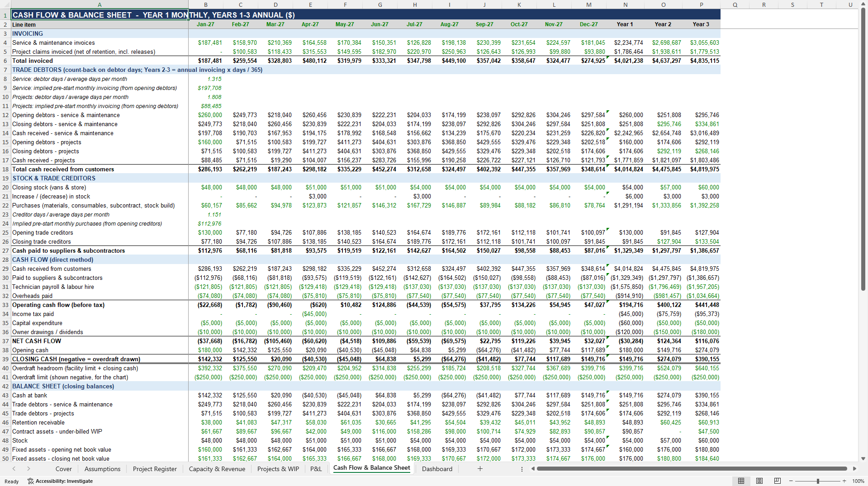Image resolution: width=868 pixels, height=486 pixels.
Task: Click the 100% zoom level
Action: tap(858, 481)
